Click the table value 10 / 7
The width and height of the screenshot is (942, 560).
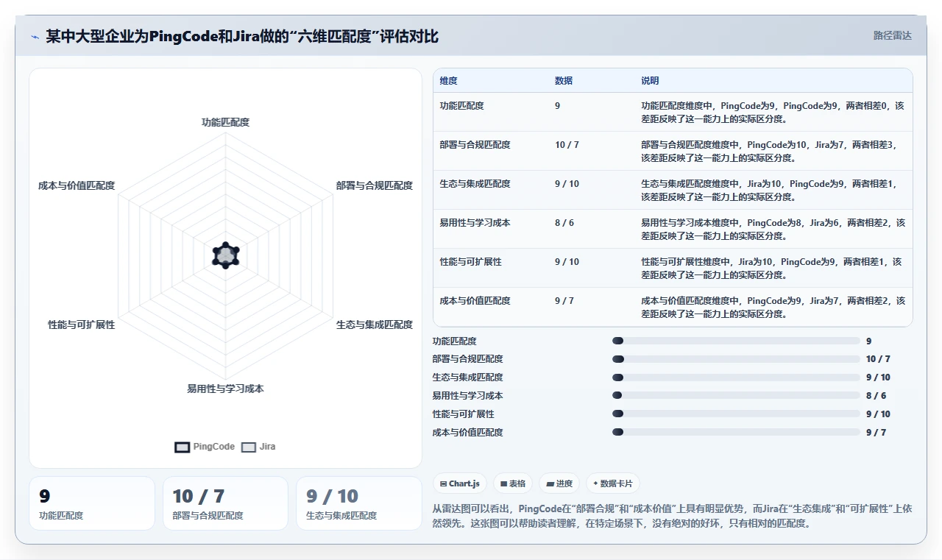(567, 145)
